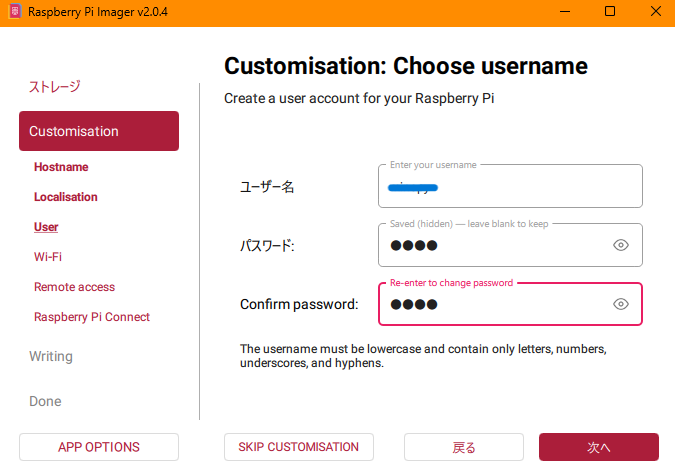
Task: Open the ストレージ step in the sidebar
Action: [x=54, y=87]
